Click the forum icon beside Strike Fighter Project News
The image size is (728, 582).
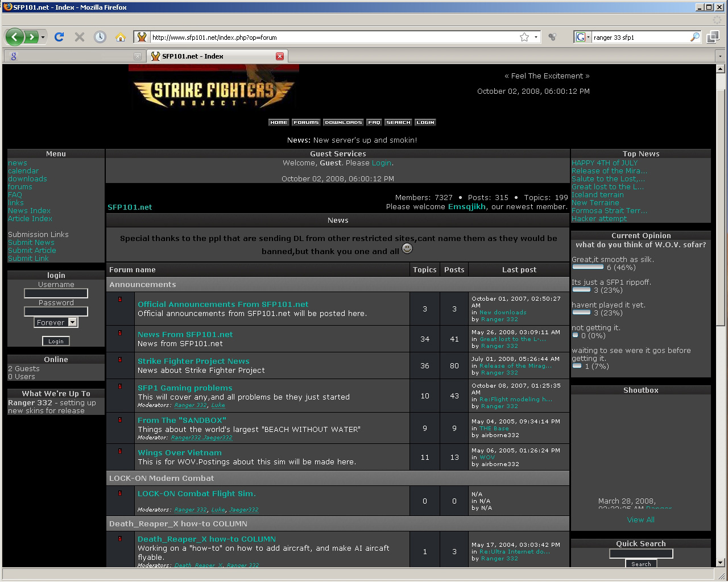click(x=120, y=359)
